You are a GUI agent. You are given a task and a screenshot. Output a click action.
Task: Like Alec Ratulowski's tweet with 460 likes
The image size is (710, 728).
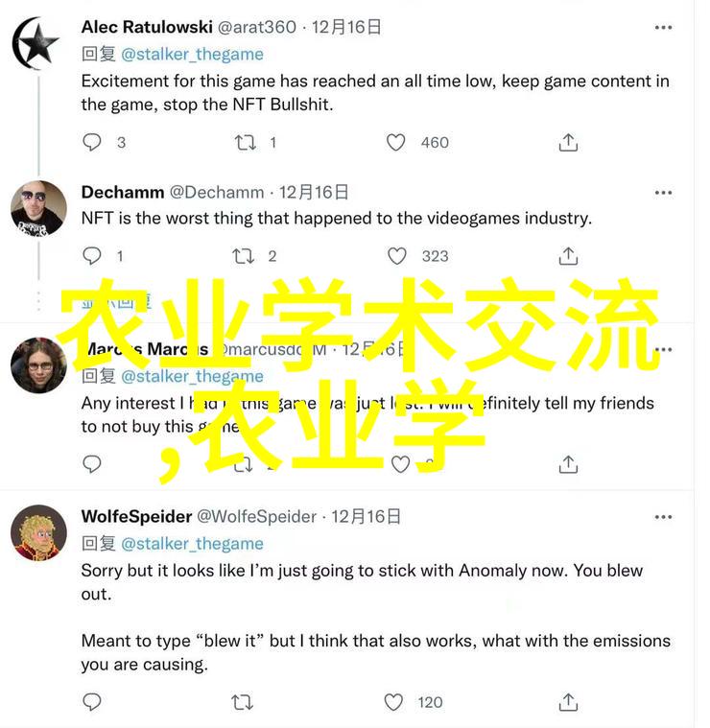click(395, 142)
